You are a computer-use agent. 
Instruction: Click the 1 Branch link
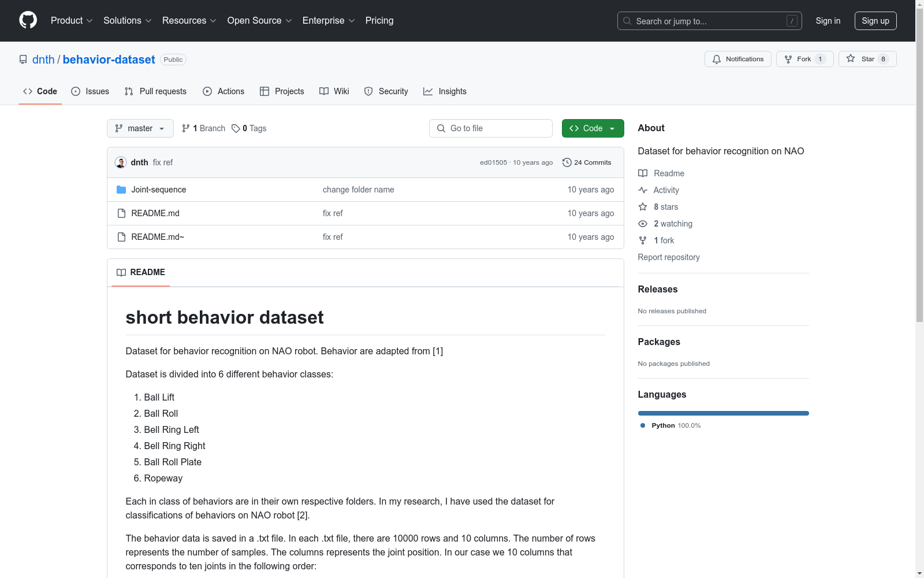(x=203, y=128)
